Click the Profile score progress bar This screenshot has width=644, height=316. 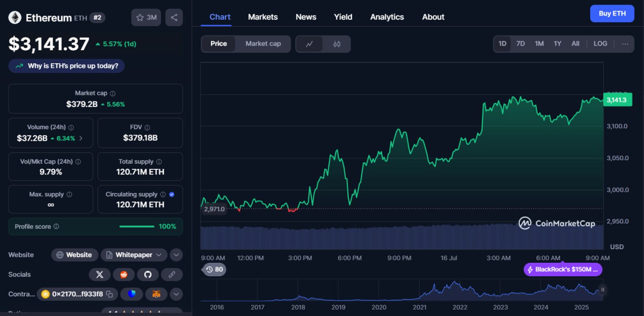(137, 227)
